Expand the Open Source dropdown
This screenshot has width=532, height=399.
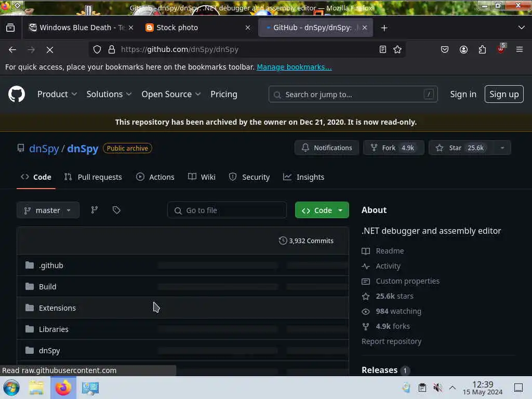click(171, 95)
